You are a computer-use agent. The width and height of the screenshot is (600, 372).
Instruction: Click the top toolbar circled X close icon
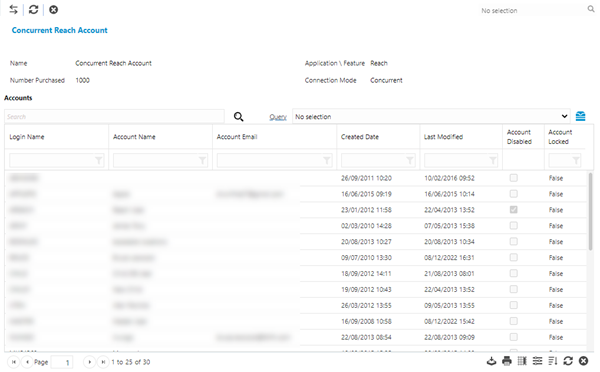[54, 10]
